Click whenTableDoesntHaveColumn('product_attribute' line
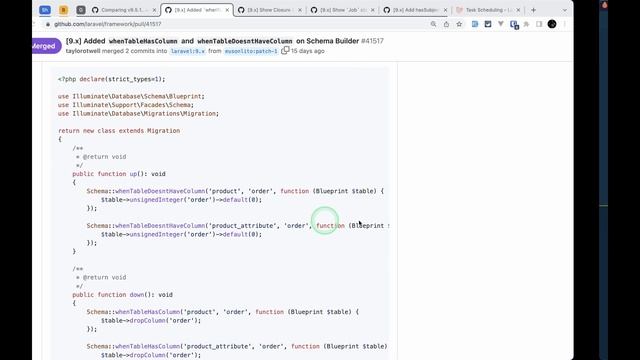640x360 pixels. tap(238, 226)
